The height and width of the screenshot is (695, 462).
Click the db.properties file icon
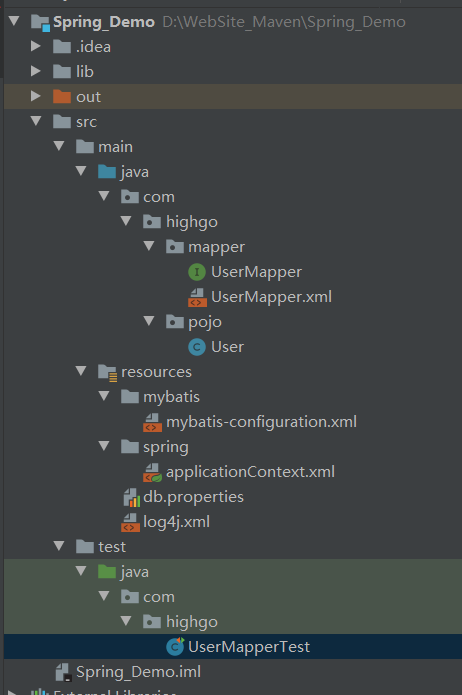[131, 497]
